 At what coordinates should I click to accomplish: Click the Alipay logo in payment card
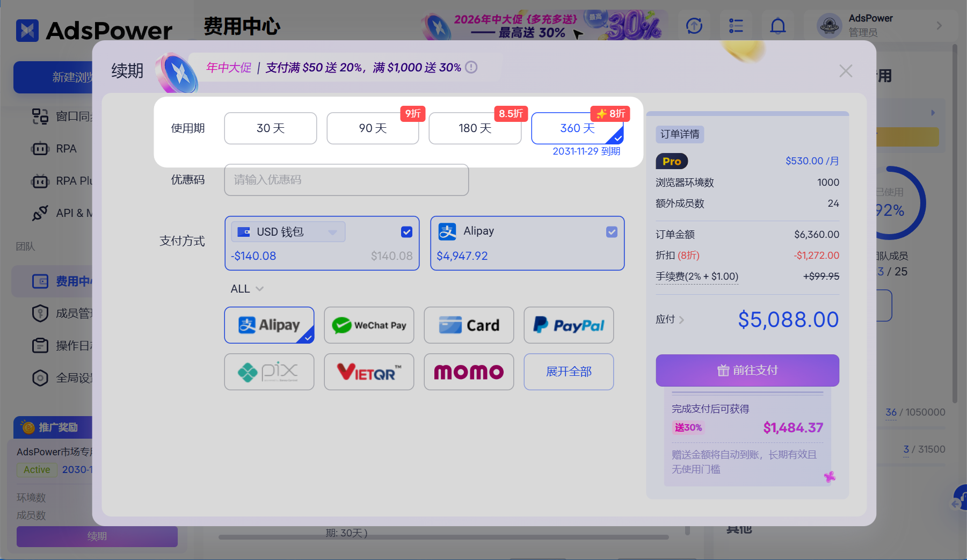(x=447, y=231)
